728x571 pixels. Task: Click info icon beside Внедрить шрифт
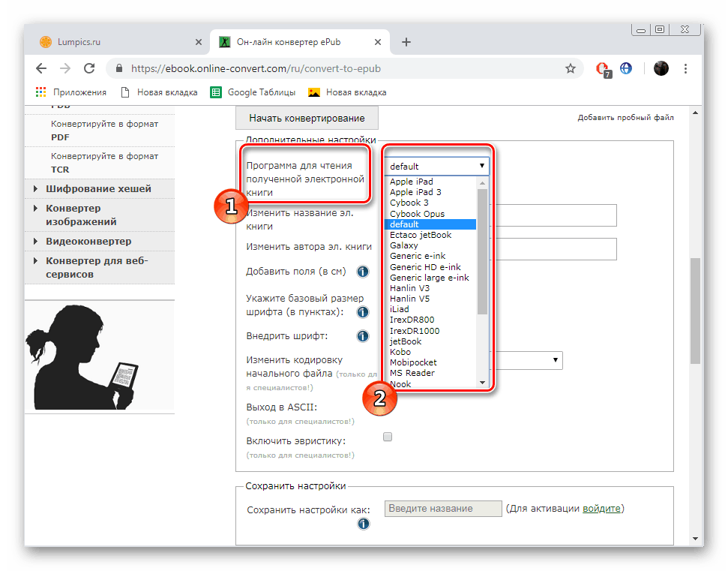coord(363,336)
